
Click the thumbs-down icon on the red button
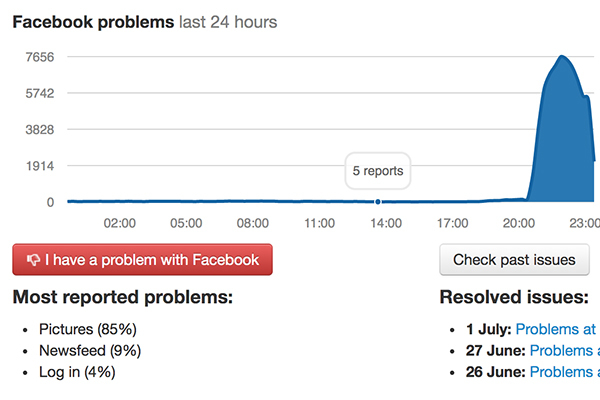point(33,260)
